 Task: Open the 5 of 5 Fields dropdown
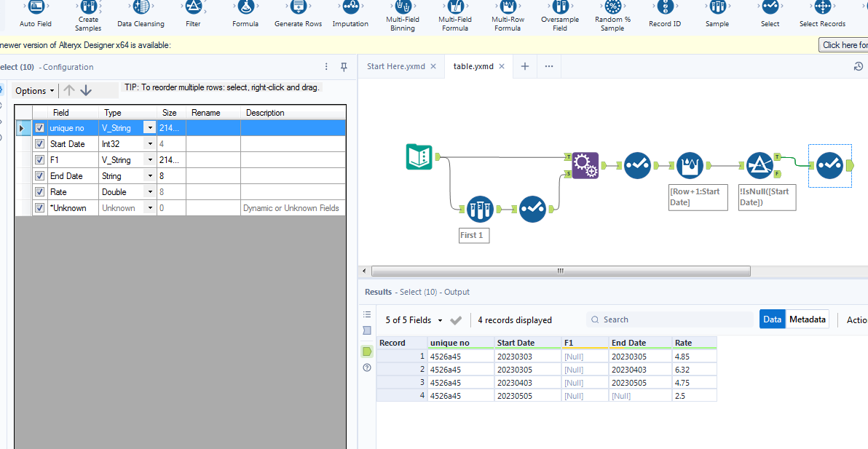[414, 320]
